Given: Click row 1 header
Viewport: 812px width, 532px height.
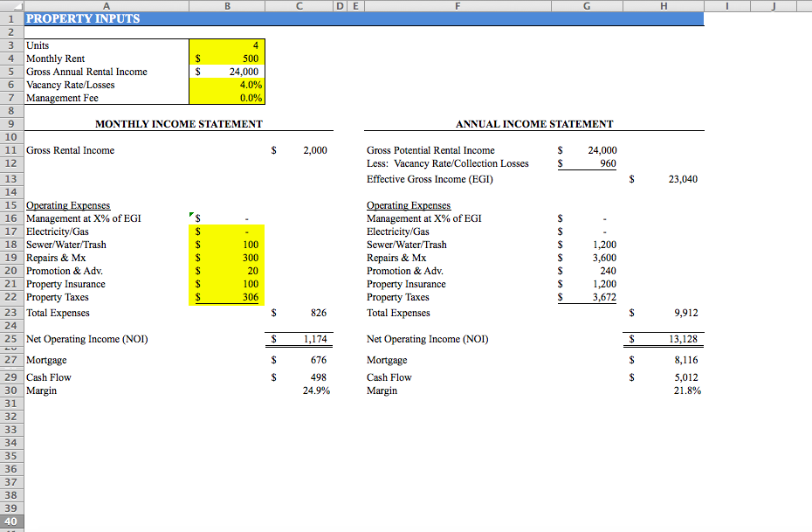Looking at the screenshot, I should [x=10, y=18].
